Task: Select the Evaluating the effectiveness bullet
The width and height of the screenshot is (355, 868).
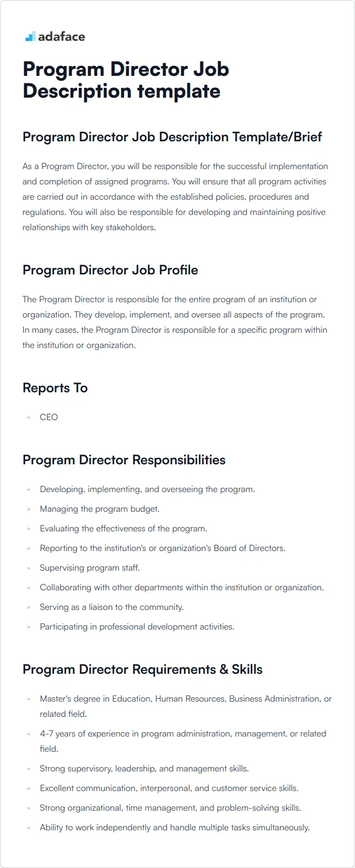Action: [x=123, y=529]
